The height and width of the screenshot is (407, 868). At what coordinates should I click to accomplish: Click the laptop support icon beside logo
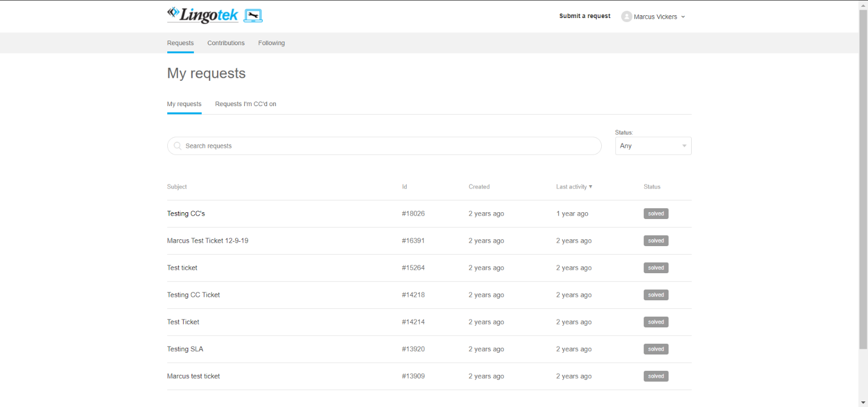tap(253, 16)
